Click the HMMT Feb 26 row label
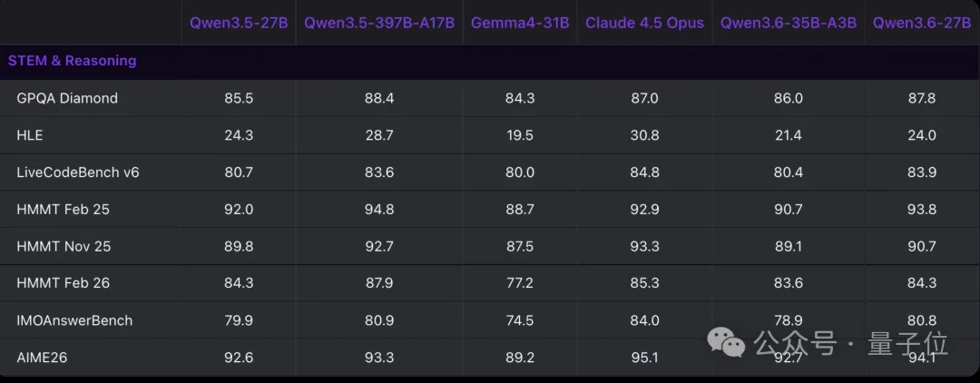This screenshot has height=383, width=980. 63,283
